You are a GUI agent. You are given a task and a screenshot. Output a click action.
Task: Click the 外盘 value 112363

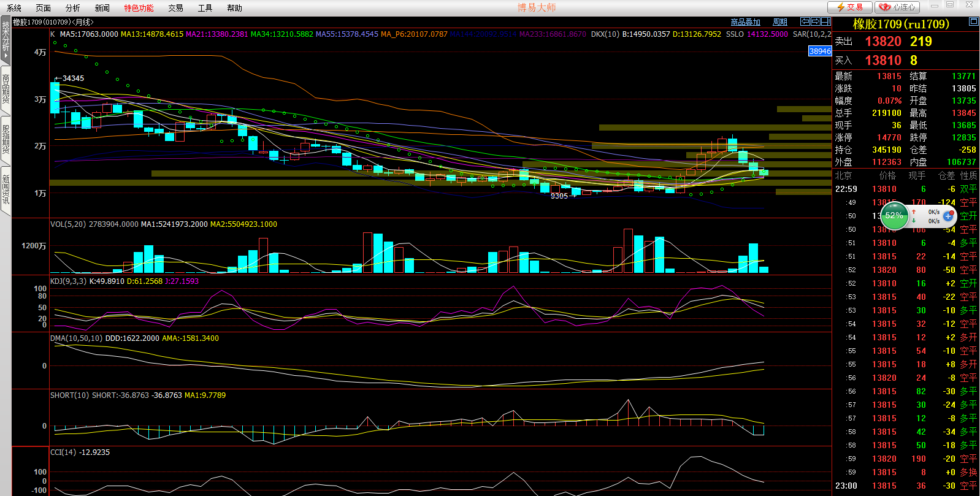887,162
